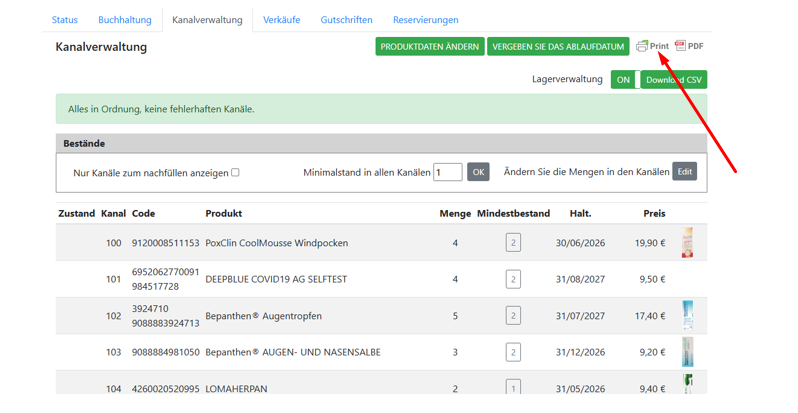
Task: Select product Bepanthen® Augentropfen
Action: tap(263, 316)
